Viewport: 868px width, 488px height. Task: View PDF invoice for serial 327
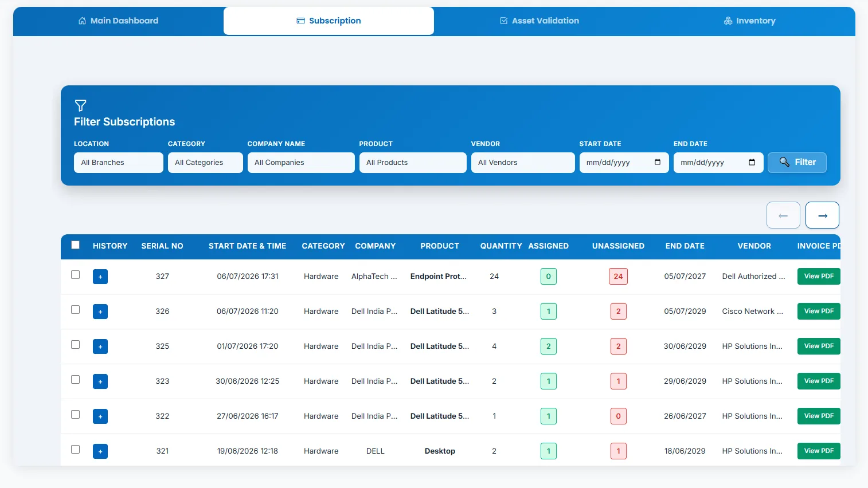(819, 276)
